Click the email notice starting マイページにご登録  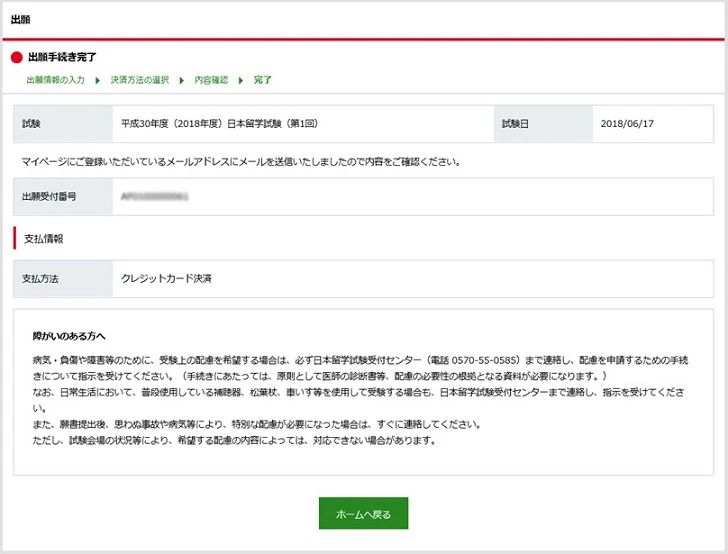[x=241, y=162]
